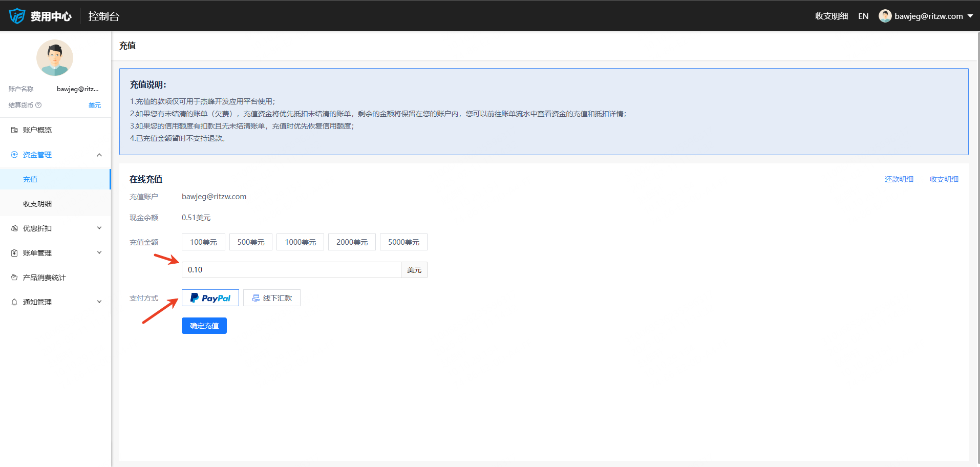Select PayPal as payment method

click(210, 298)
